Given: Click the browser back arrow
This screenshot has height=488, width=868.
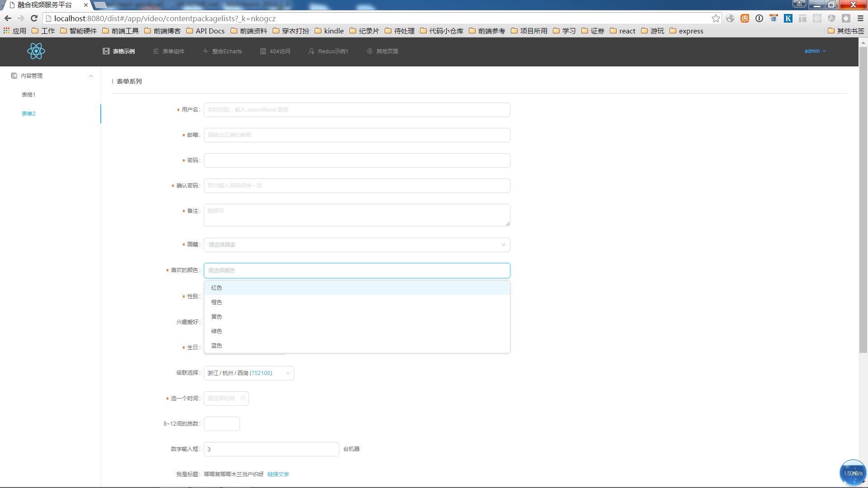Looking at the screenshot, I should coord(8,19).
